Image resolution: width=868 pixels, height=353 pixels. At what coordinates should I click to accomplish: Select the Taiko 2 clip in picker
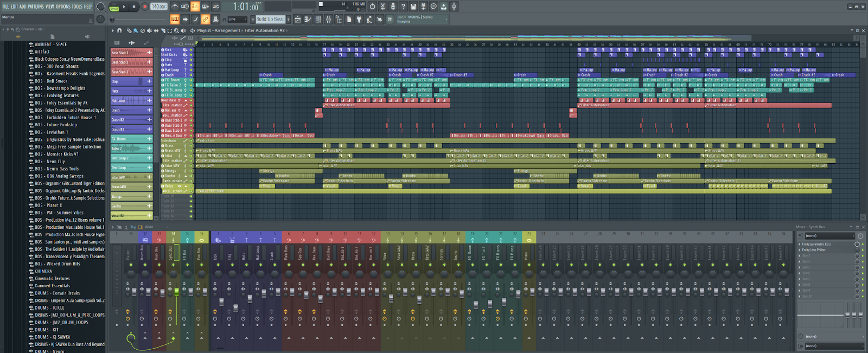coord(131,149)
